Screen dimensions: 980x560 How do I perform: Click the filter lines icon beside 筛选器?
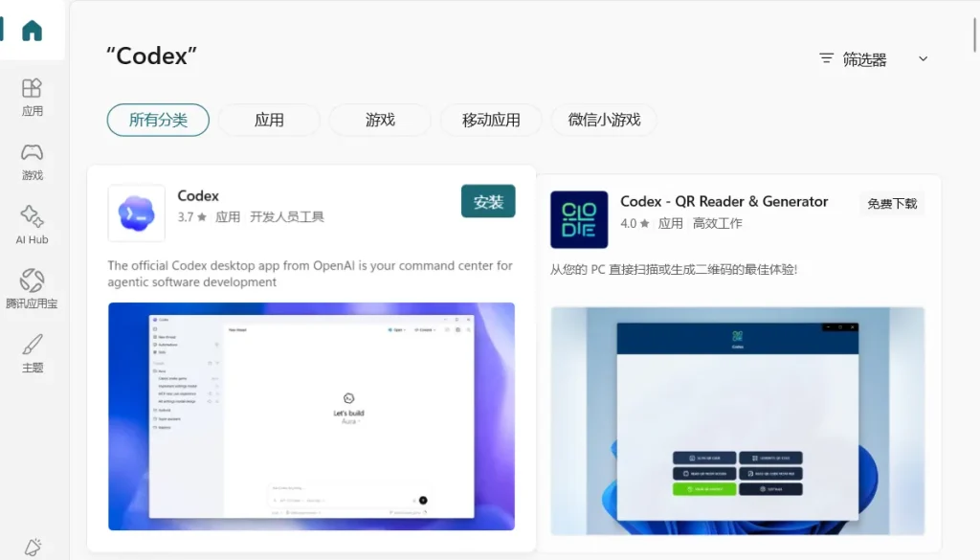pos(826,58)
